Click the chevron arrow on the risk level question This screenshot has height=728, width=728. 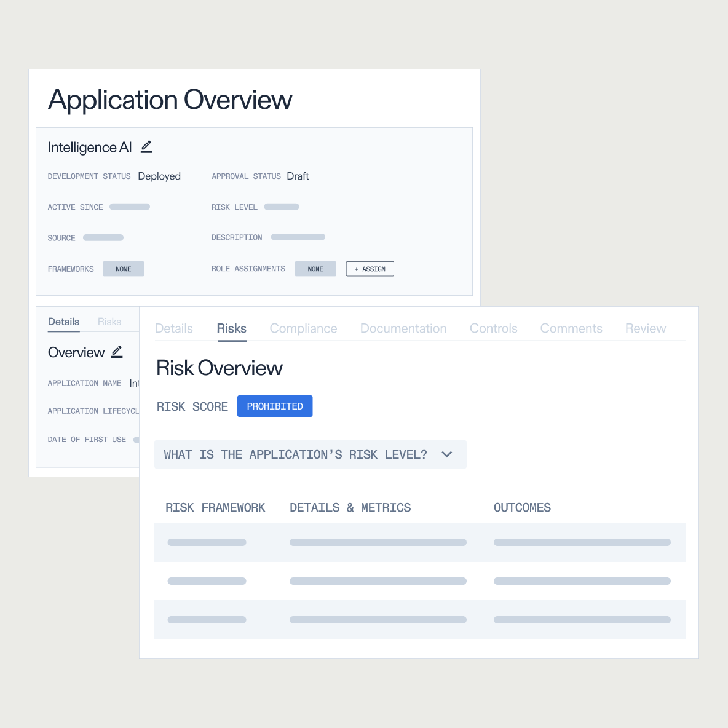(447, 454)
